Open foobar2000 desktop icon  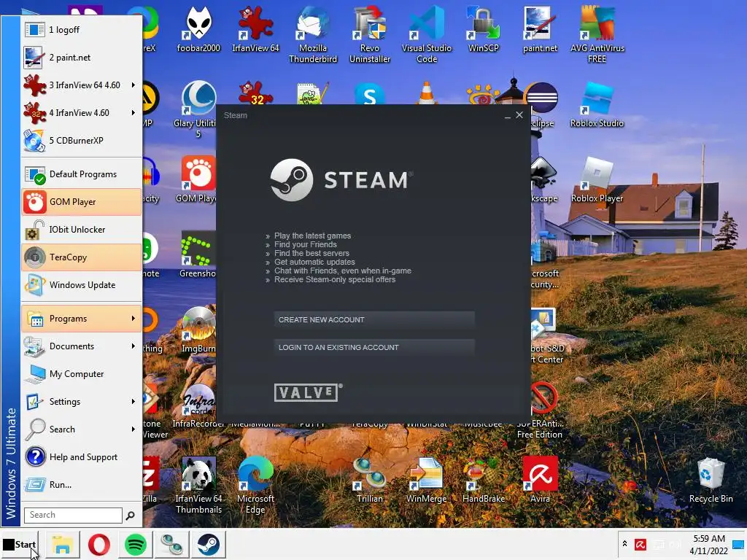click(198, 29)
